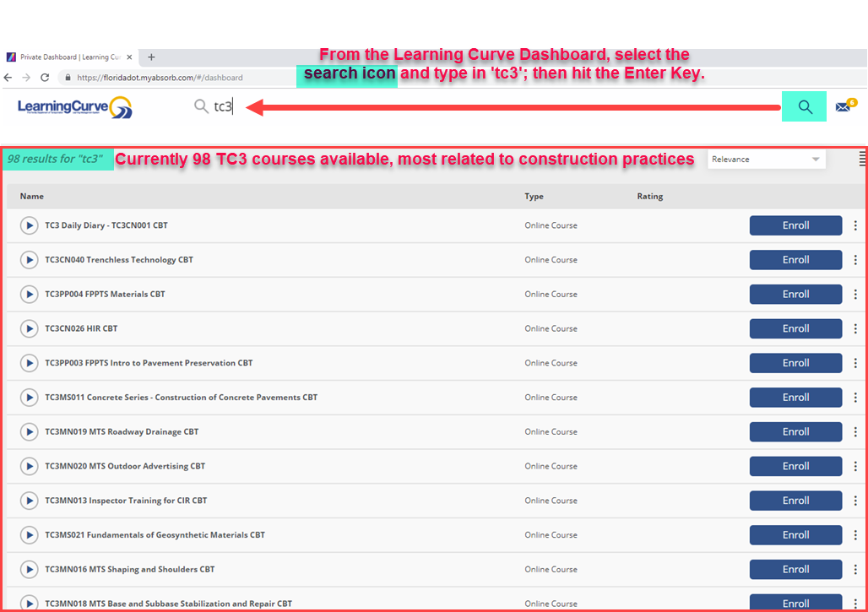Open a new browser tab
Screen dimensions: 868x612
coord(152,57)
